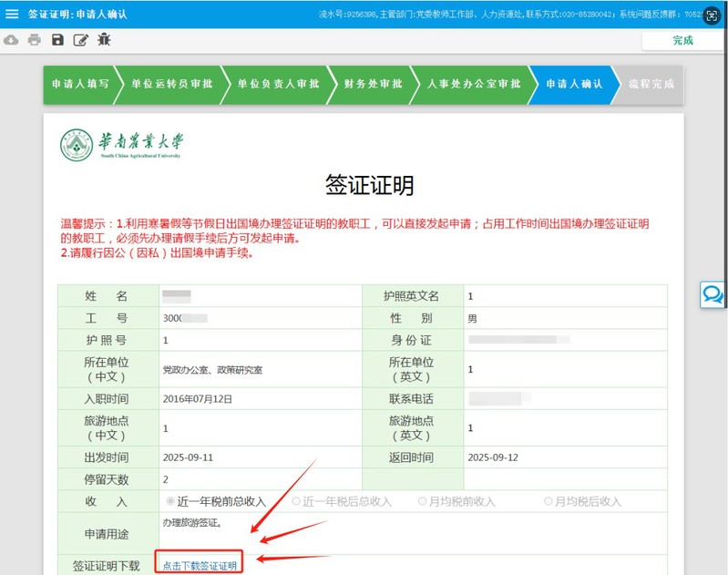Open the 财务处审批 workflow step
The image size is (728, 575).
point(372,84)
